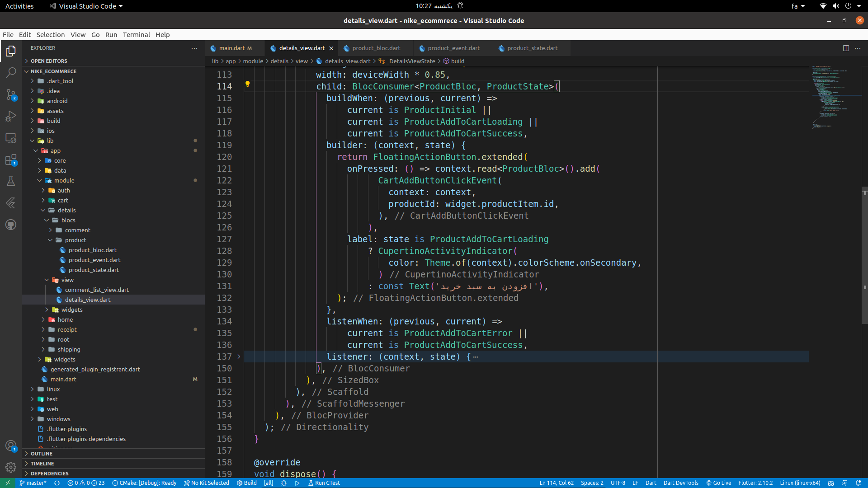The image size is (868, 488).
Task: Open GitHub icon in activity bar
Action: tap(11, 225)
